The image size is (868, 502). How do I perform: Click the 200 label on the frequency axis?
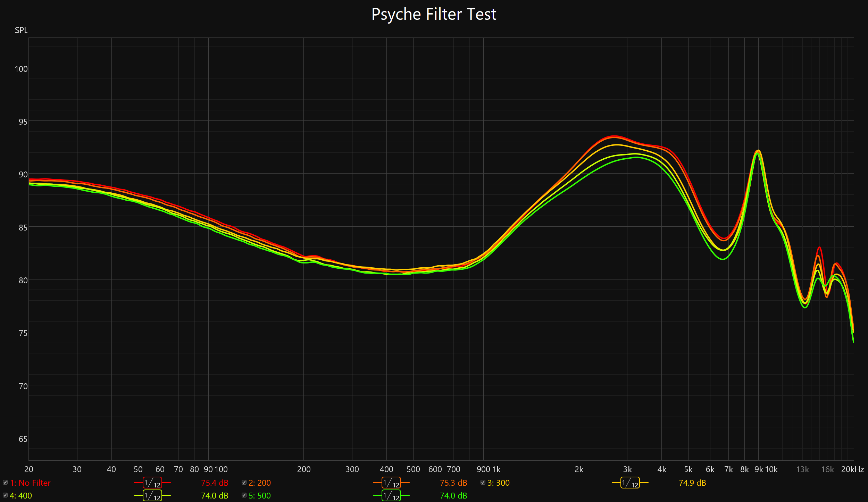[x=304, y=469]
